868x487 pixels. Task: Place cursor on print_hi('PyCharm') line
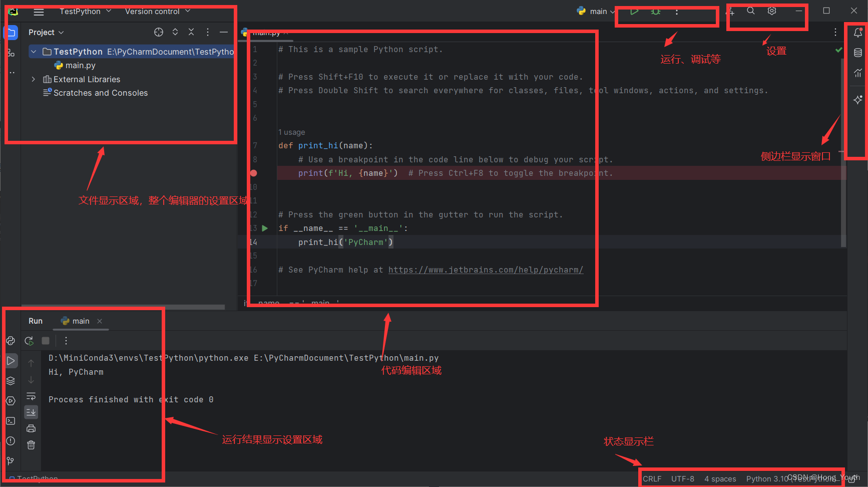tap(346, 242)
